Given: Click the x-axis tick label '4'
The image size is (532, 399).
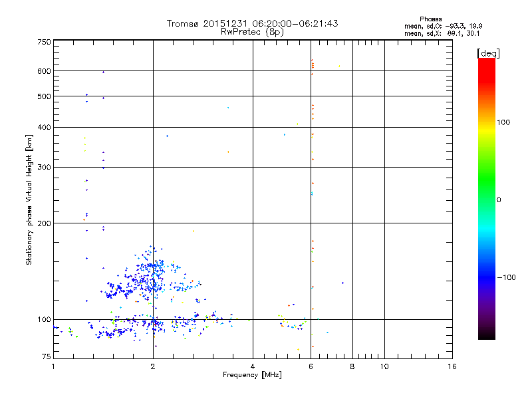Looking at the screenshot, I should click(253, 366).
